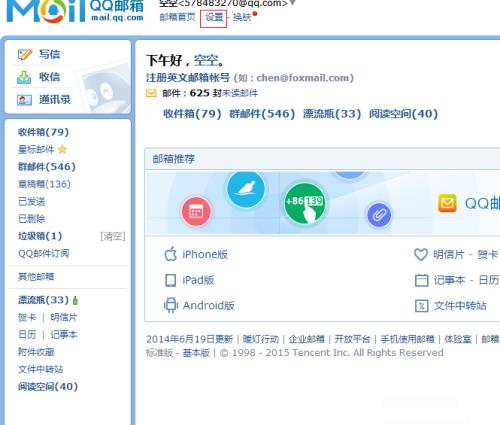500x425 pixels.
Task: Open sidebar item 漂流瓶(33)
Action: click(43, 300)
